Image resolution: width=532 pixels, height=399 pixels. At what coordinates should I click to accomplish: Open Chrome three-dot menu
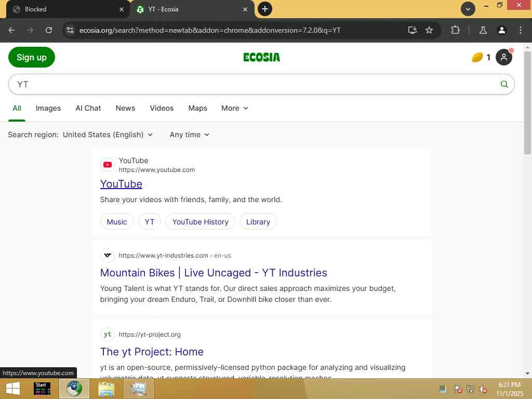(x=521, y=30)
